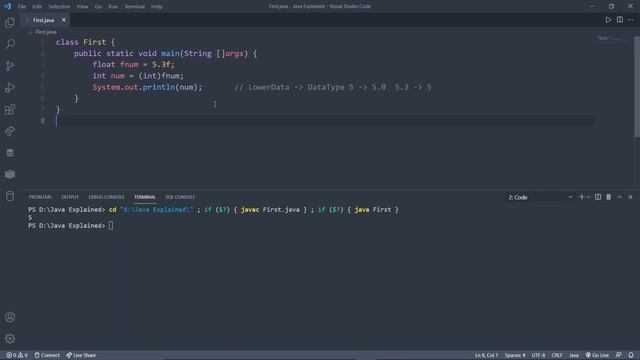Open the Live Share activity bar icon

(x=10, y=131)
